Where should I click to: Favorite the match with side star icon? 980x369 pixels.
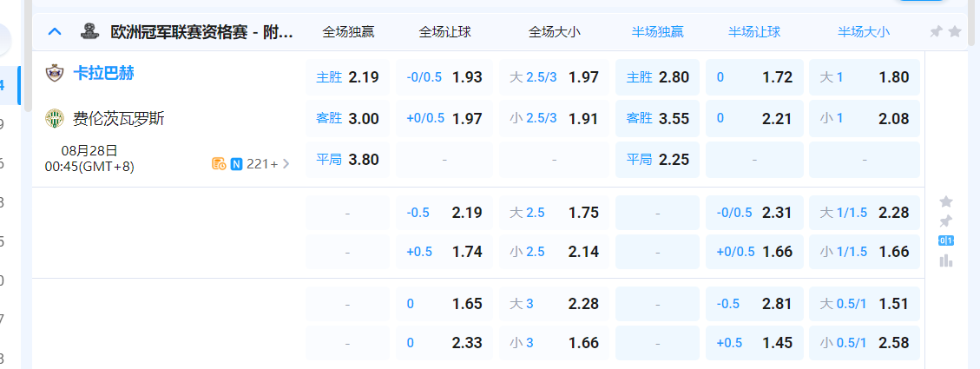(946, 201)
